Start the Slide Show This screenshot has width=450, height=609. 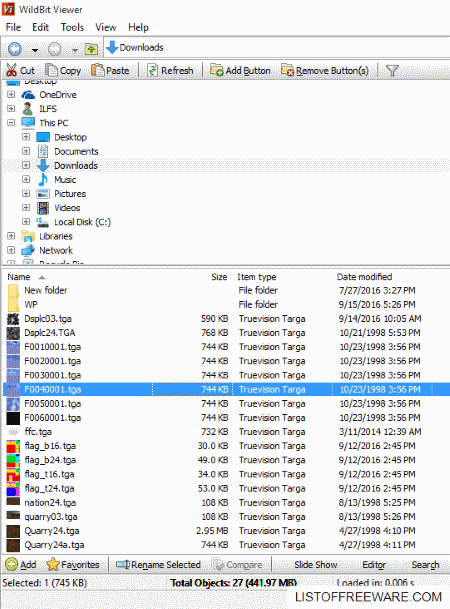[x=316, y=565]
